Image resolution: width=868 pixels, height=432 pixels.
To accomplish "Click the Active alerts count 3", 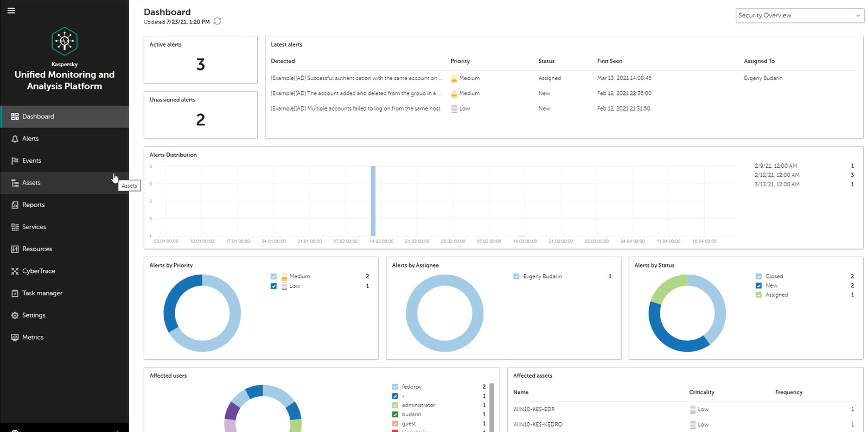I will tap(201, 65).
